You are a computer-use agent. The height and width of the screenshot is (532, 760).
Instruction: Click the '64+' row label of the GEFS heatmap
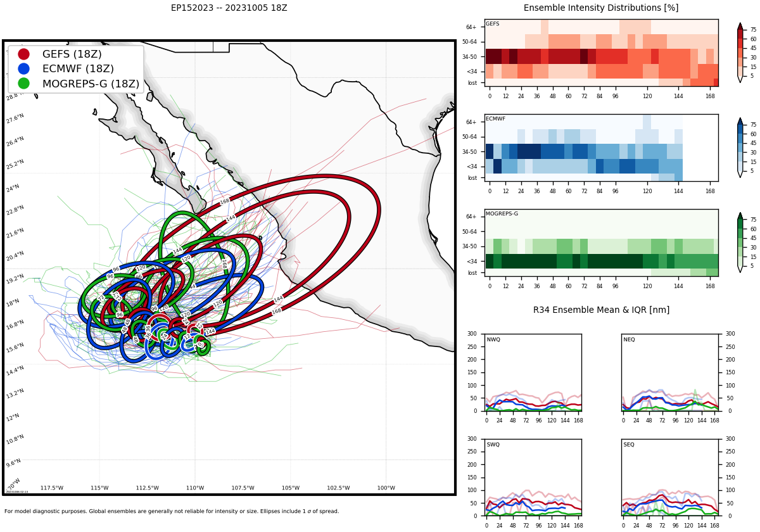[471, 27]
